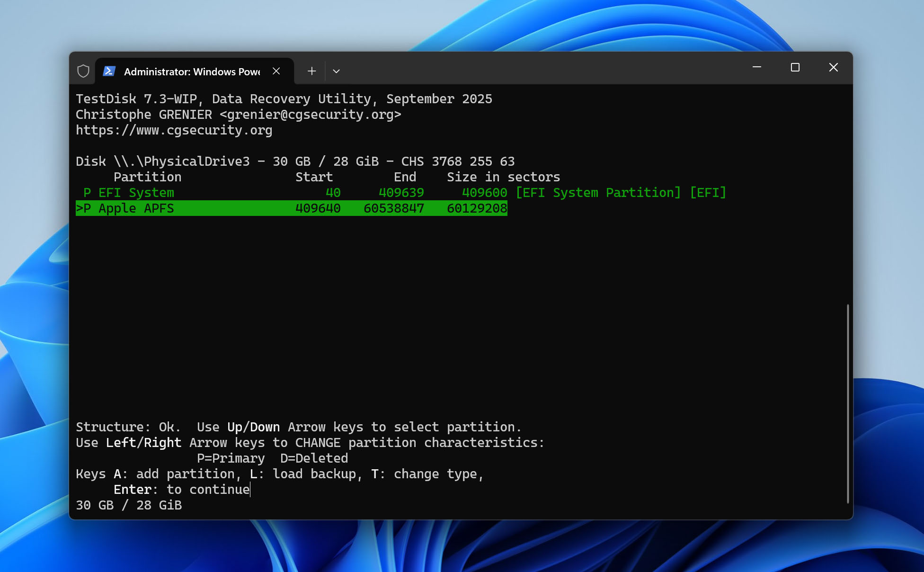Screen dimensions: 924x572
Task: Expand the new tab profile dropdown
Action: pos(336,71)
